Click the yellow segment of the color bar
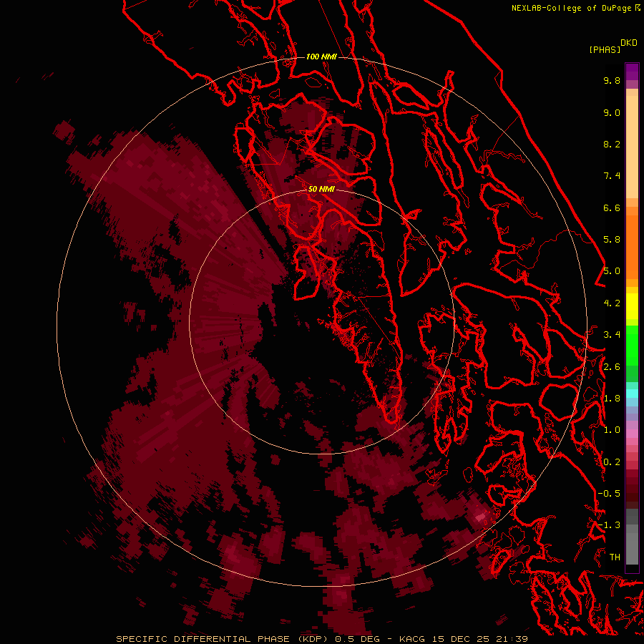This screenshot has height=644, width=644. (632, 306)
